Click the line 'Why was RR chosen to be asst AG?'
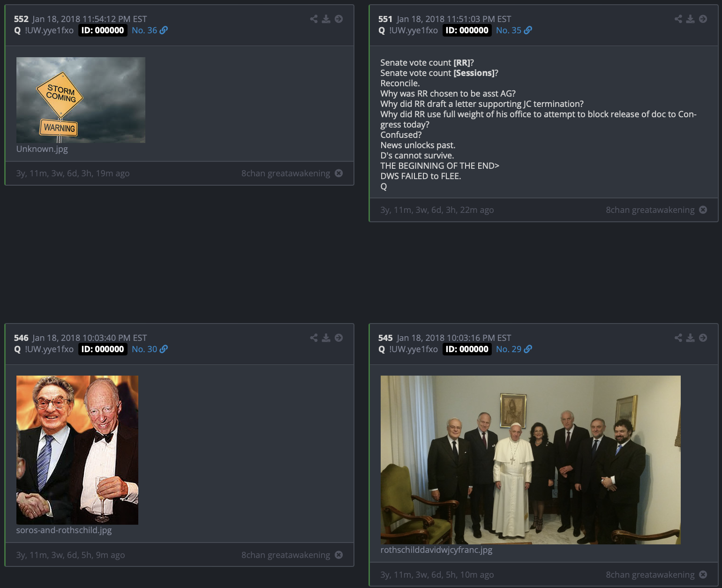This screenshot has width=722, height=588. tap(448, 93)
